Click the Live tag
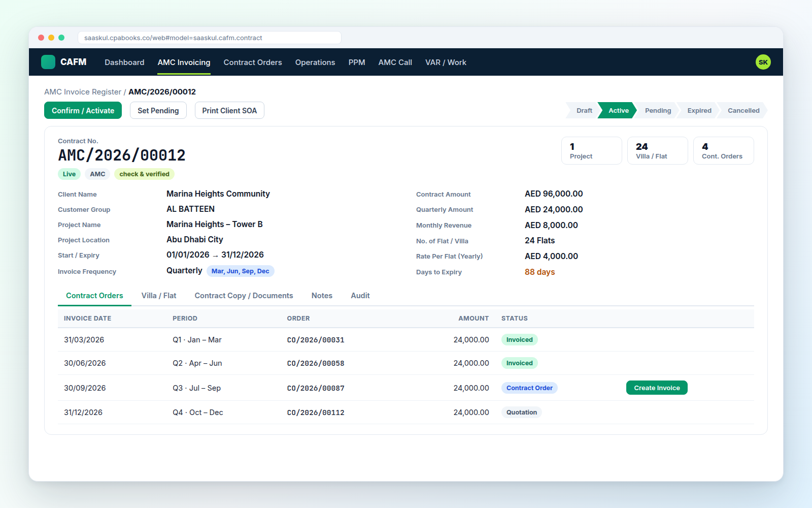The height and width of the screenshot is (508, 812). click(69, 174)
